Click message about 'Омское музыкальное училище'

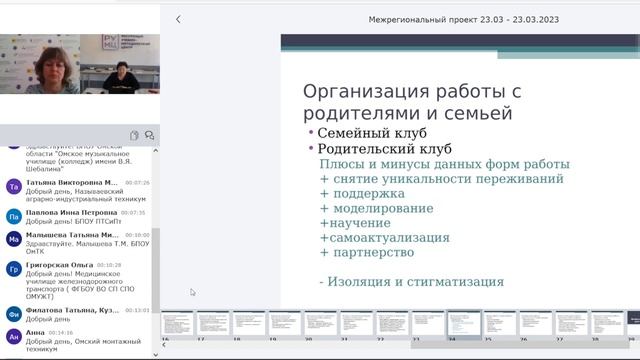(78, 159)
